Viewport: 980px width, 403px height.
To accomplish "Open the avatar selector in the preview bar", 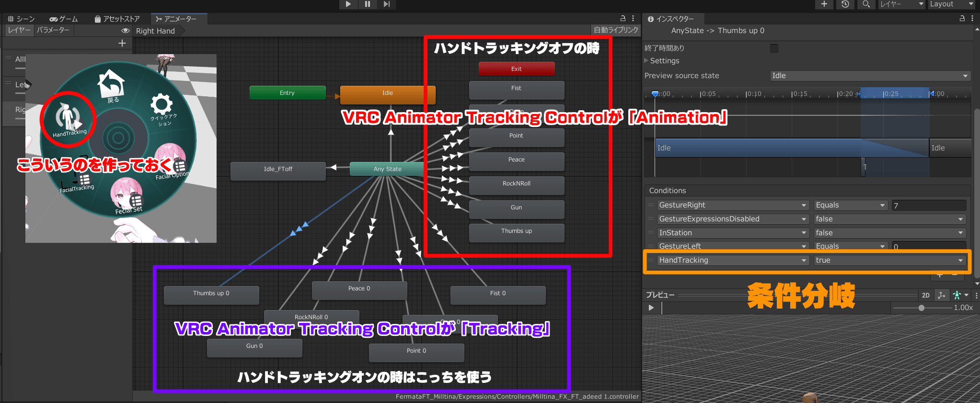I will (x=960, y=295).
